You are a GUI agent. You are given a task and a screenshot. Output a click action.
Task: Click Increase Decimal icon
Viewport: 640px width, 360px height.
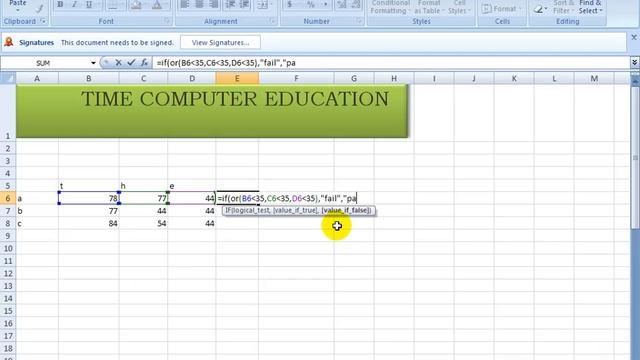point(342,4)
